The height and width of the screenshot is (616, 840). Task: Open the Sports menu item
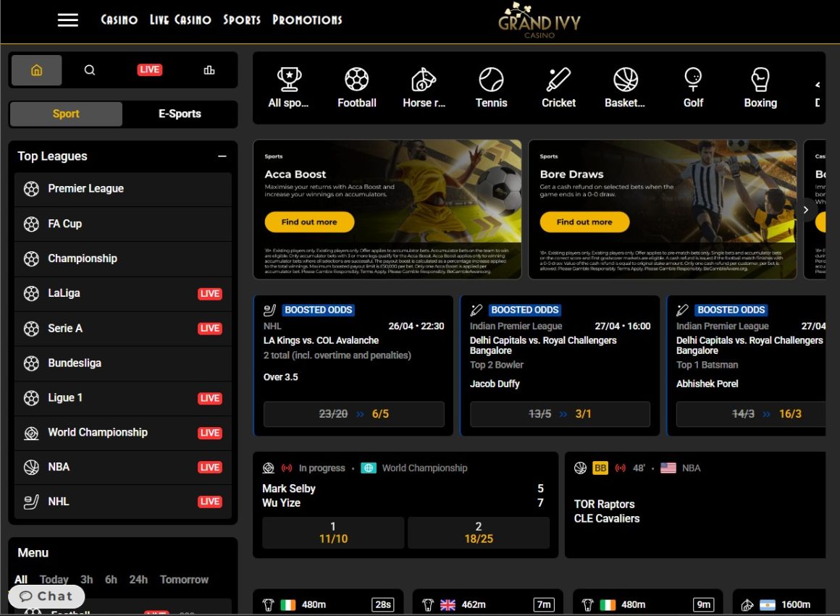click(x=242, y=20)
